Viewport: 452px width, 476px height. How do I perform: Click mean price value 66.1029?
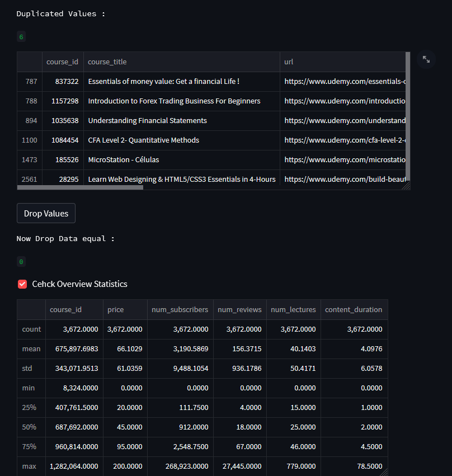tap(125, 349)
